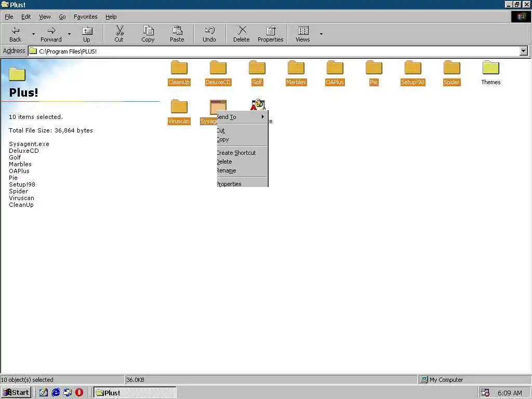The width and height of the screenshot is (532, 399).
Task: Open the Favorites menu
Action: [x=86, y=17]
